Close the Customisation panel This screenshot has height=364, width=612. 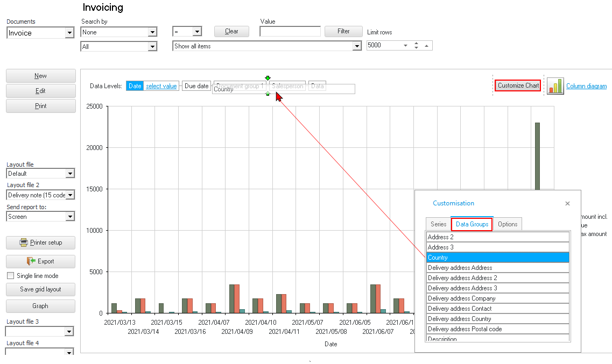[x=567, y=204]
